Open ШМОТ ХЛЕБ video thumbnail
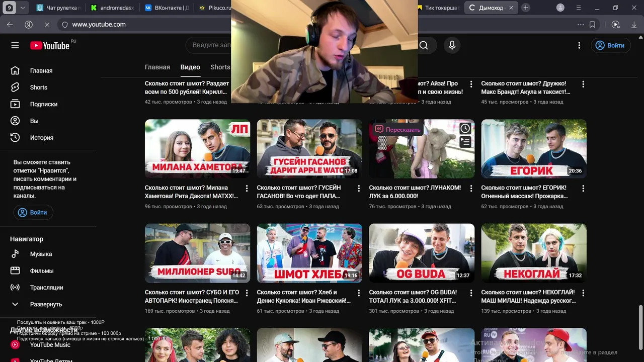644x362 pixels. tap(309, 253)
